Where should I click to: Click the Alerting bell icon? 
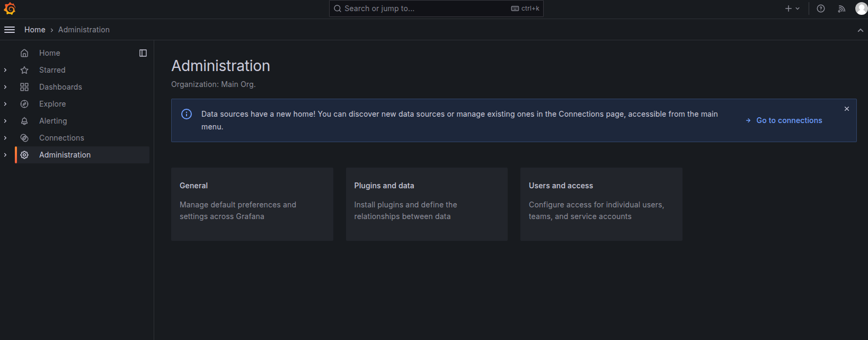click(x=24, y=121)
